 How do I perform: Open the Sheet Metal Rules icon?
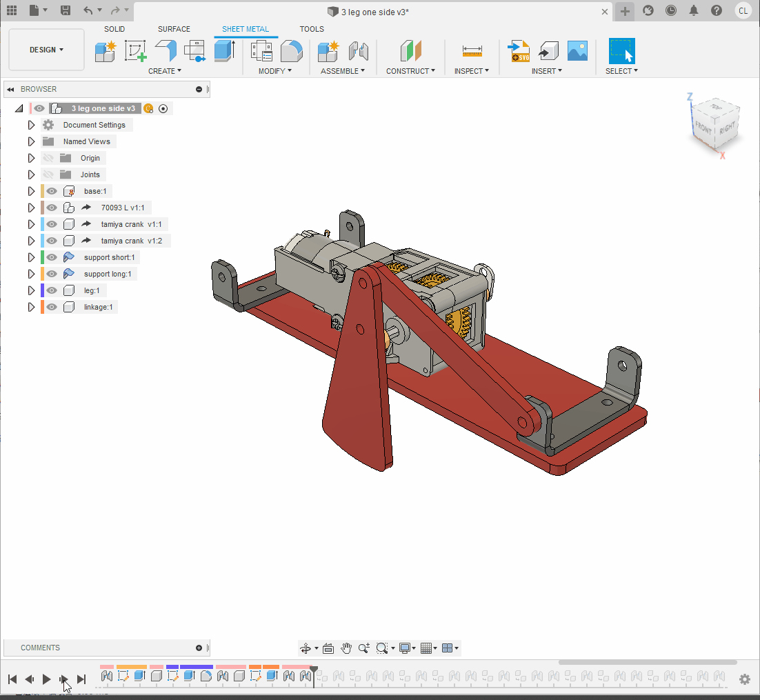[x=261, y=51]
